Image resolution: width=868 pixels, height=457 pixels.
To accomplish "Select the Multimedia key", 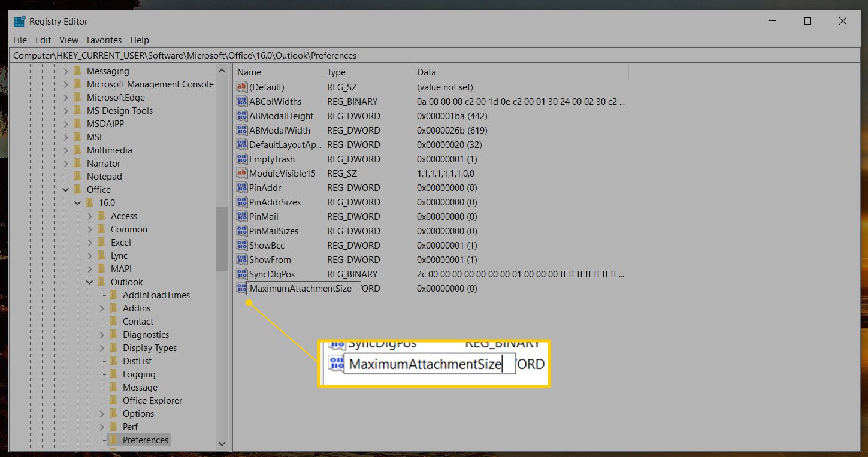I will click(110, 150).
